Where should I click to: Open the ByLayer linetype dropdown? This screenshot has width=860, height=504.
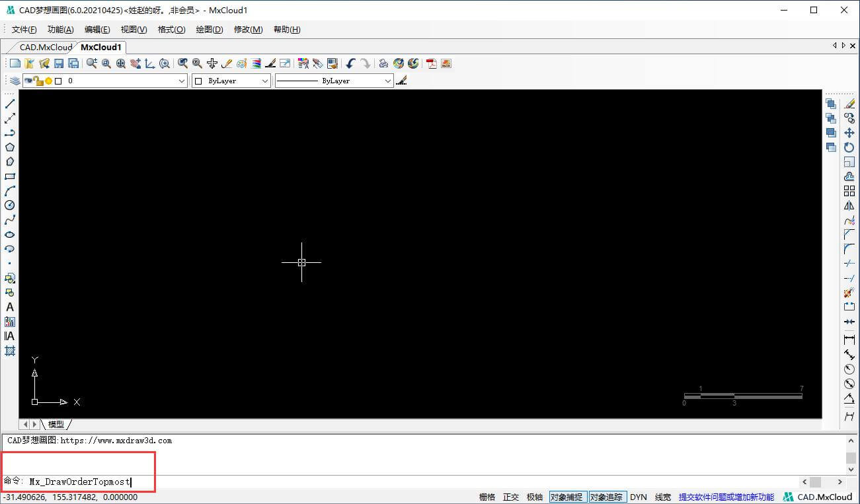coord(388,81)
